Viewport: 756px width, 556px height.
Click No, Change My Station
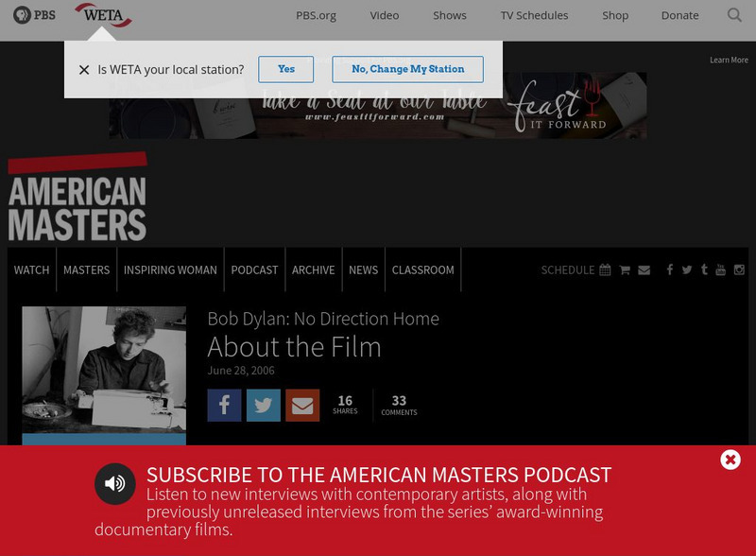[x=407, y=69]
